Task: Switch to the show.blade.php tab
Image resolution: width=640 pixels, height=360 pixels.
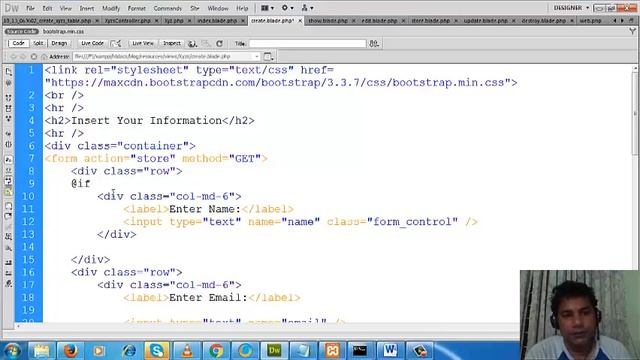Action: 327,20
